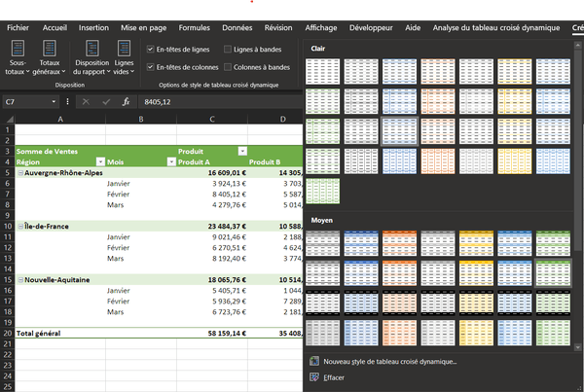The image size is (584, 392).
Task: Select the green style in Clair second row
Action: 322,101
